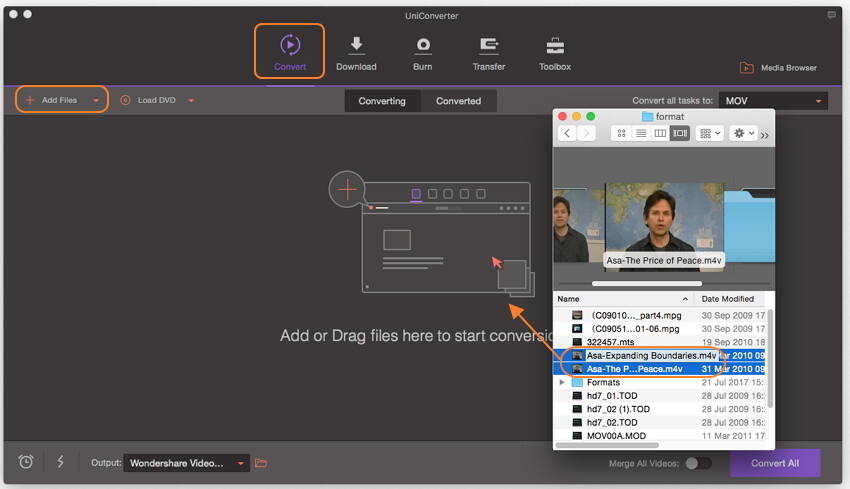The width and height of the screenshot is (850, 489).
Task: Click the blue folder cover flow thumbnail
Action: [x=750, y=225]
